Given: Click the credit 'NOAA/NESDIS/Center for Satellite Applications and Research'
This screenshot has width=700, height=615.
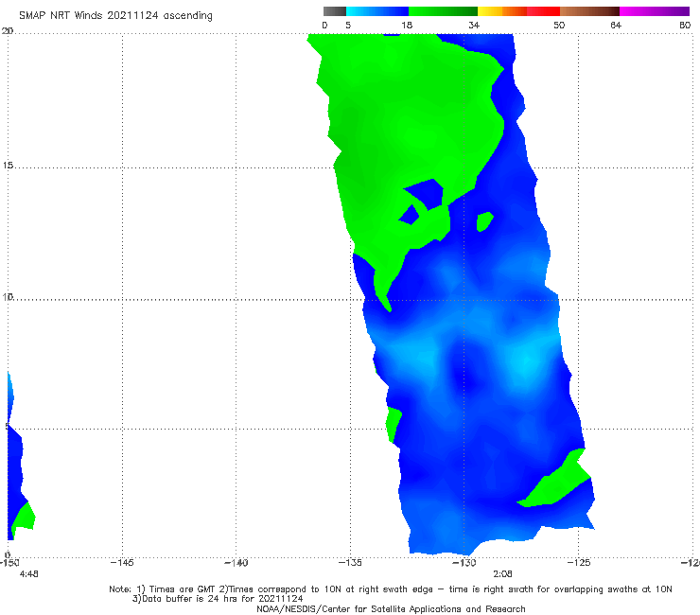Looking at the screenshot, I should [x=391, y=609].
